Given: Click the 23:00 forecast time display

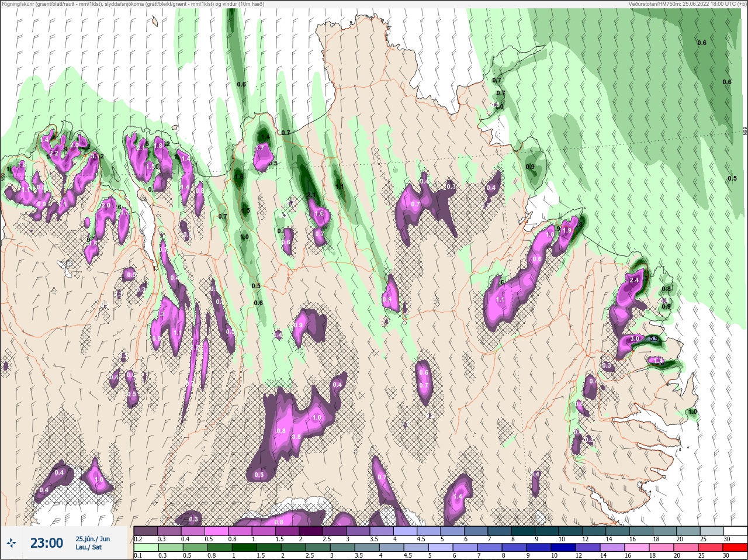Looking at the screenshot, I should click(x=47, y=543).
